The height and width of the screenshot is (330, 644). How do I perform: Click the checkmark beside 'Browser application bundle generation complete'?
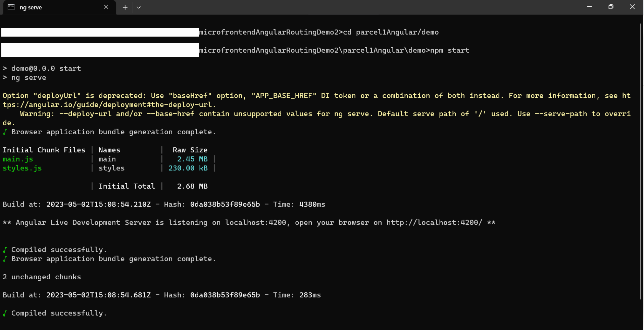5,259
